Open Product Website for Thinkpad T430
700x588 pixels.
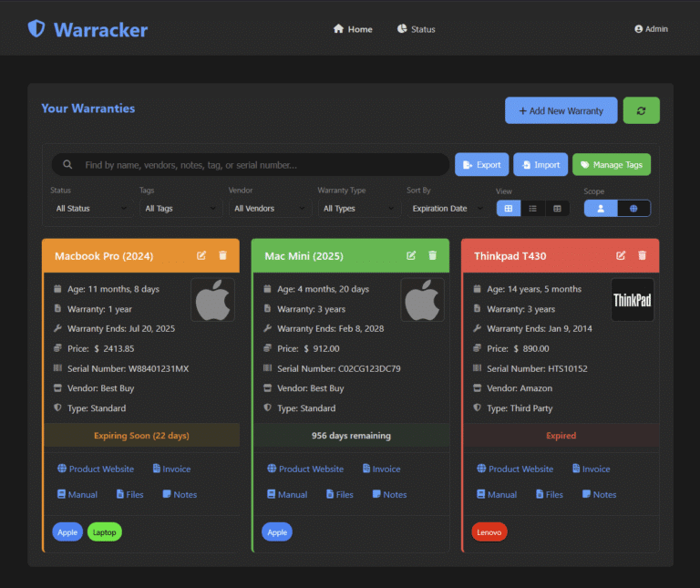[x=515, y=469]
